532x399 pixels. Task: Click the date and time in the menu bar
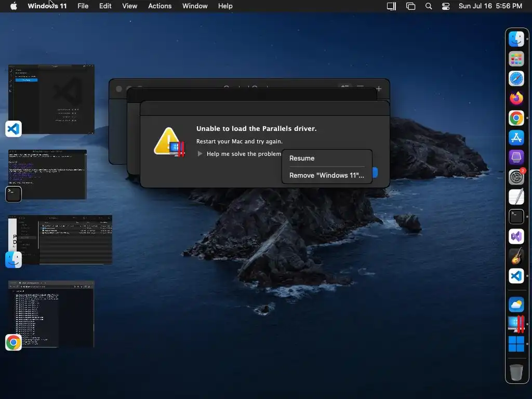click(490, 6)
